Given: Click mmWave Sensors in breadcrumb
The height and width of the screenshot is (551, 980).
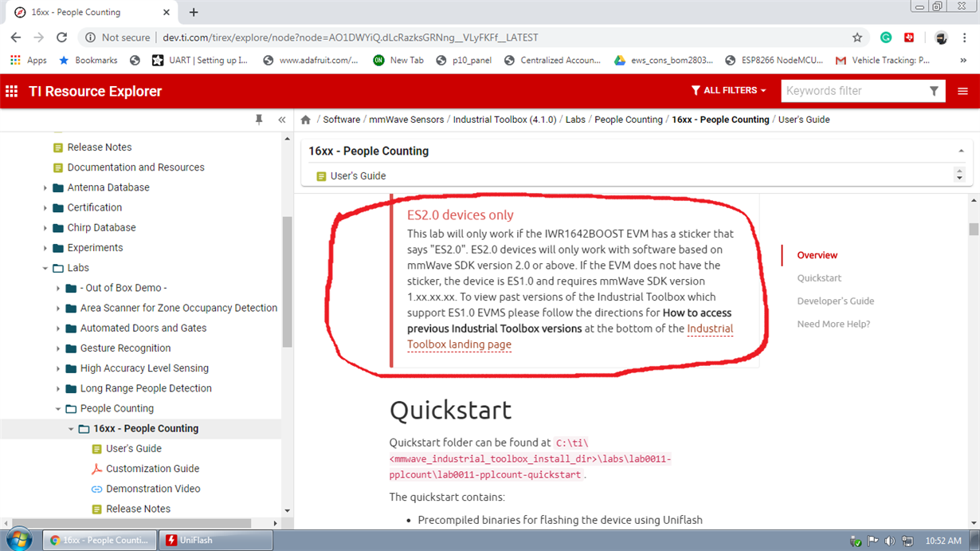Looking at the screenshot, I should pyautogui.click(x=406, y=120).
